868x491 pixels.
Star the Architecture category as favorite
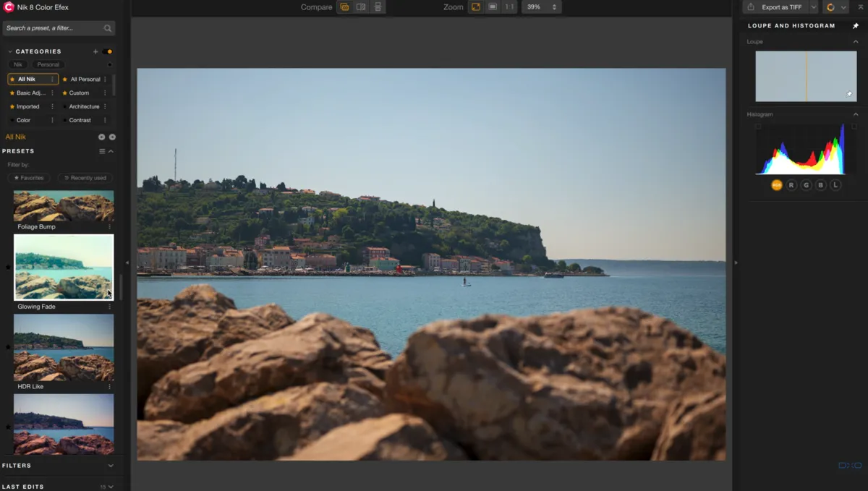[66, 106]
